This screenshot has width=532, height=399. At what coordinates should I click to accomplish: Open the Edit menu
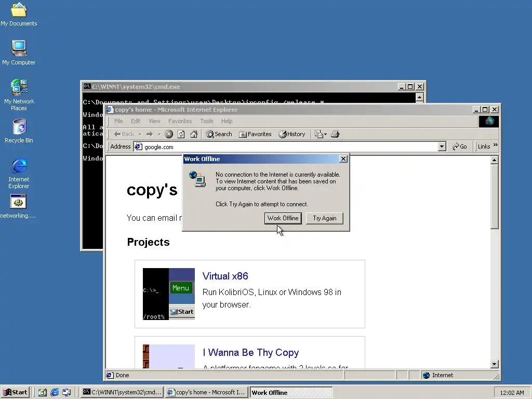pos(136,121)
